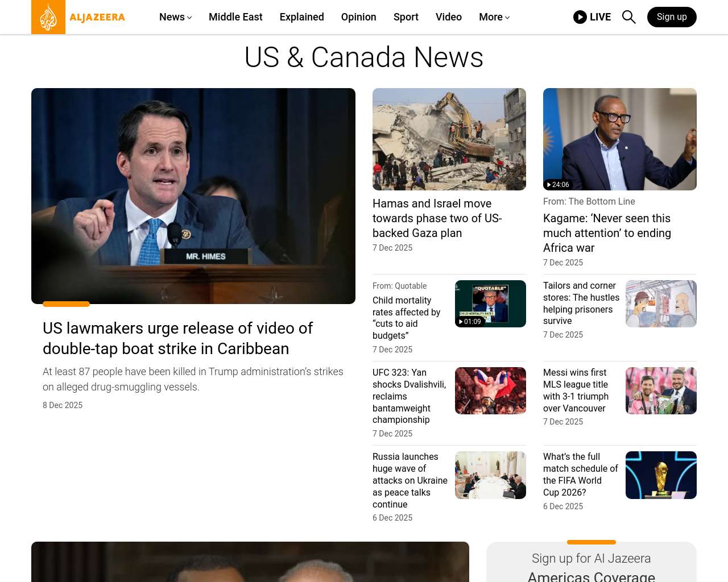Click the prisoners illustration thumbnail
Viewport: 728px width, 582px height.
(x=661, y=304)
